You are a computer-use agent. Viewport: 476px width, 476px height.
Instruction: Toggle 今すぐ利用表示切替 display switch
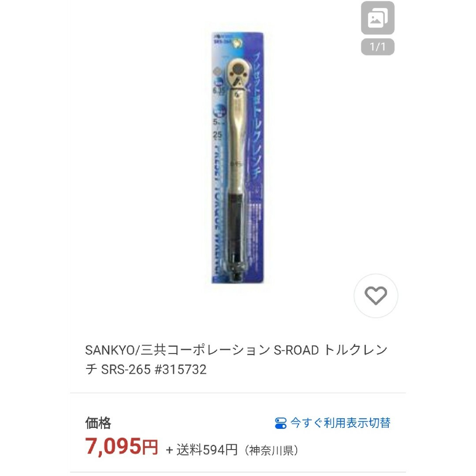(x=332, y=423)
